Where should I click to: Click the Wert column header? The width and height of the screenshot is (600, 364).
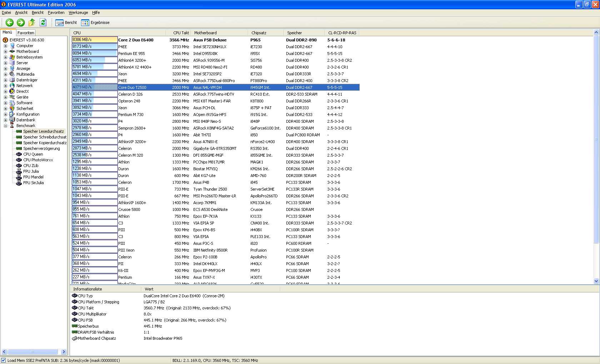[x=211, y=289]
